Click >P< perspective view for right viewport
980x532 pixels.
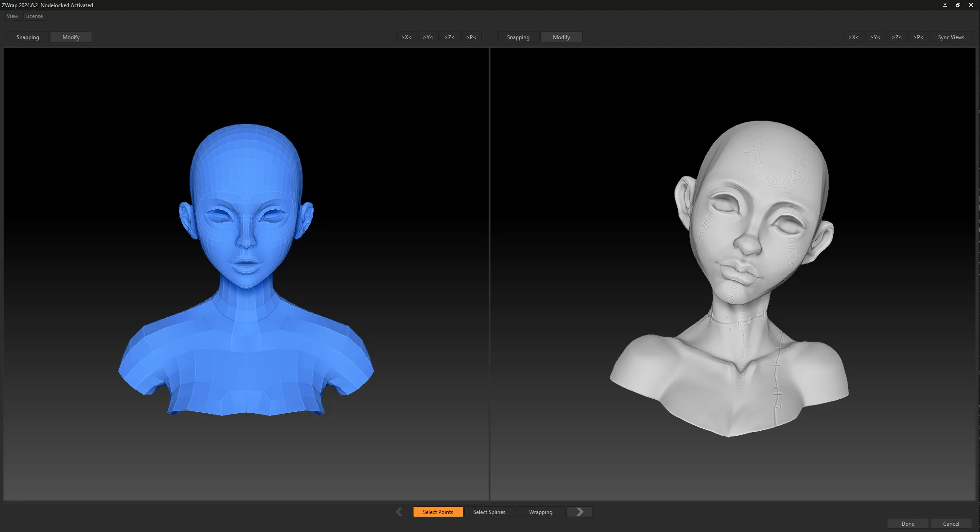[x=918, y=37]
